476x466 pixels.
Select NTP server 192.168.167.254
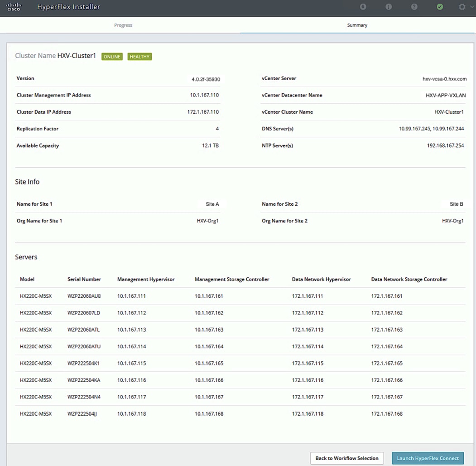(445, 146)
